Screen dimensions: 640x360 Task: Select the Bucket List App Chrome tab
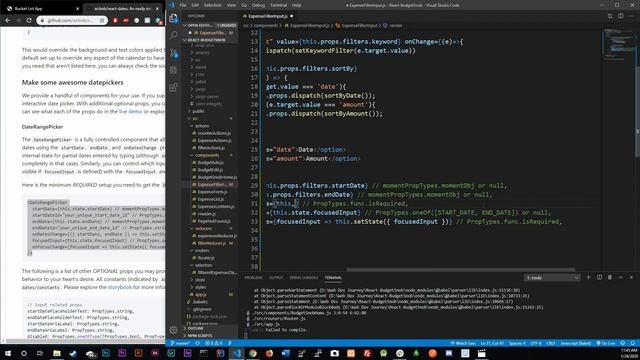click(41, 8)
